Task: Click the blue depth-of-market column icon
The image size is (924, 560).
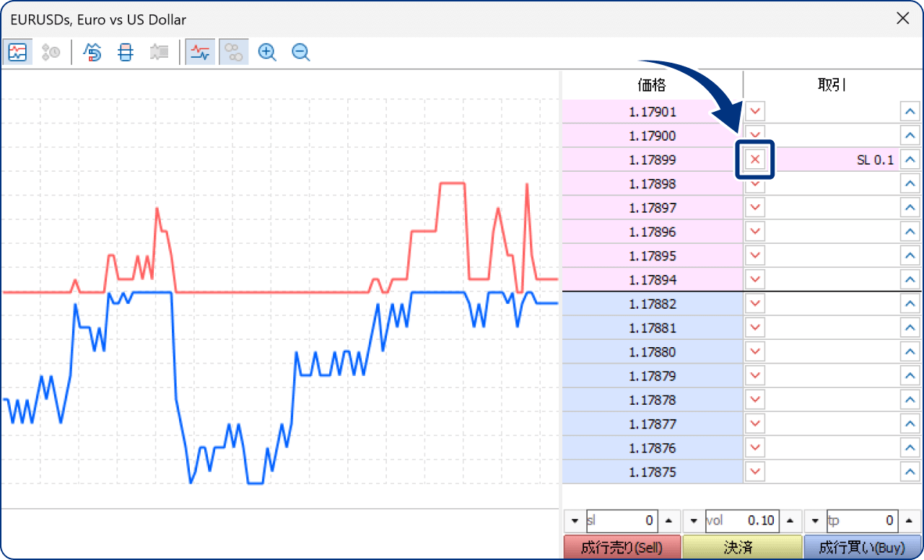Action: [126, 52]
